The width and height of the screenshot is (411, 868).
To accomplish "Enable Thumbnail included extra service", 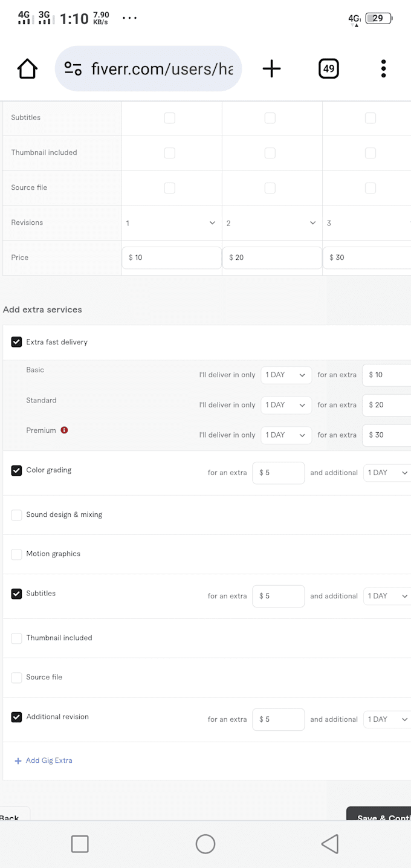I will pos(17,638).
